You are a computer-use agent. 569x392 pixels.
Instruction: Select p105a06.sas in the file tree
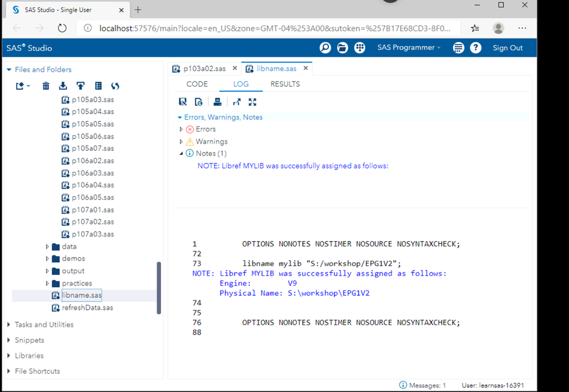coord(93,137)
